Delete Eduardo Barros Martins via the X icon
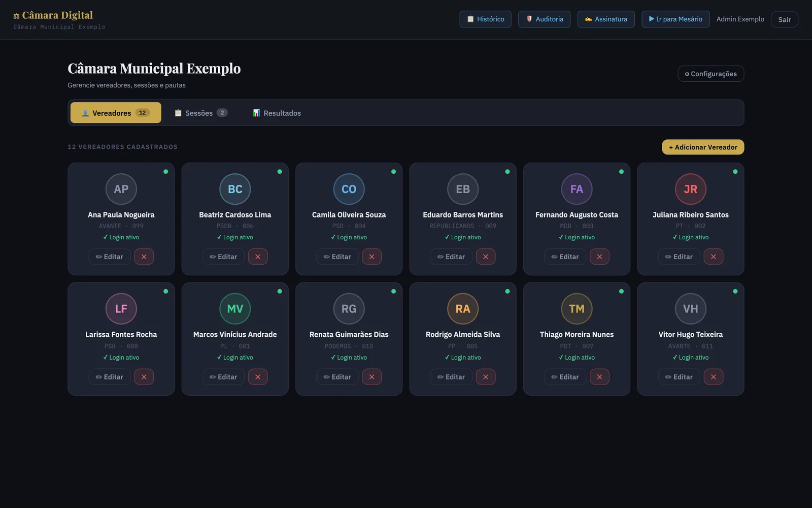Viewport: 812px width, 508px height. click(x=486, y=257)
